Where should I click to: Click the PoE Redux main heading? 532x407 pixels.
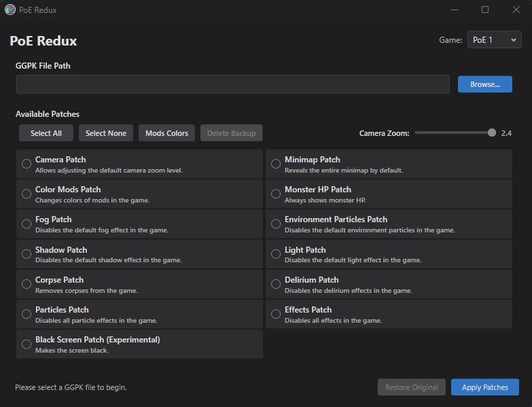point(43,41)
